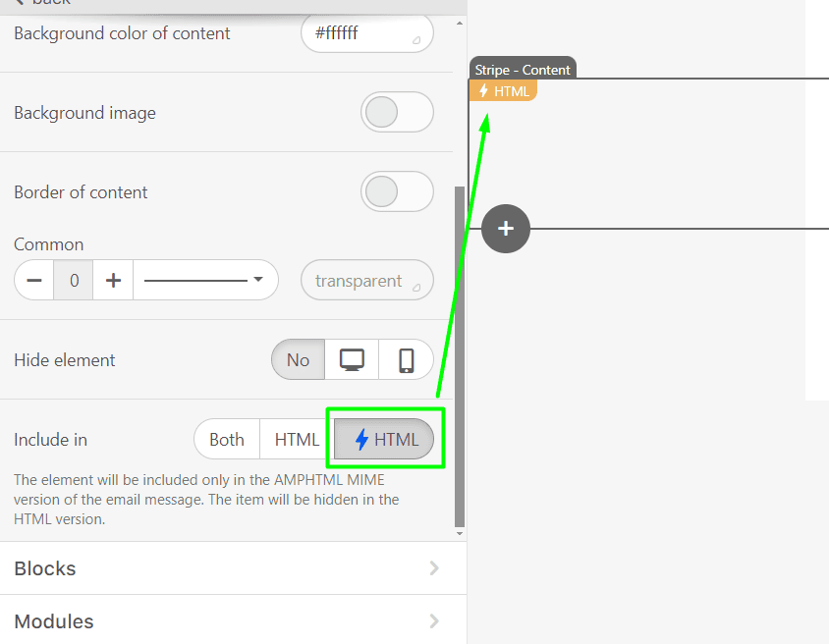Viewport: 829px width, 644px height.
Task: Click the orange HTML badge on the stripe
Action: pyautogui.click(x=503, y=90)
